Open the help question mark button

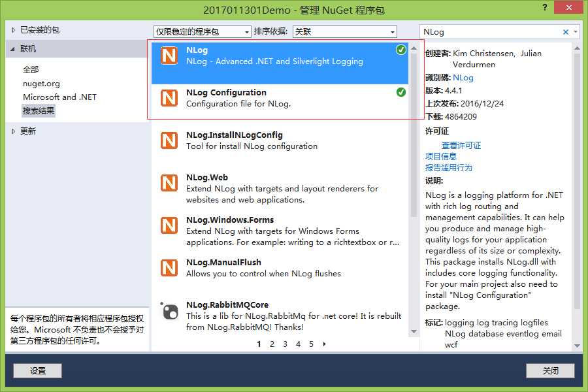click(544, 7)
